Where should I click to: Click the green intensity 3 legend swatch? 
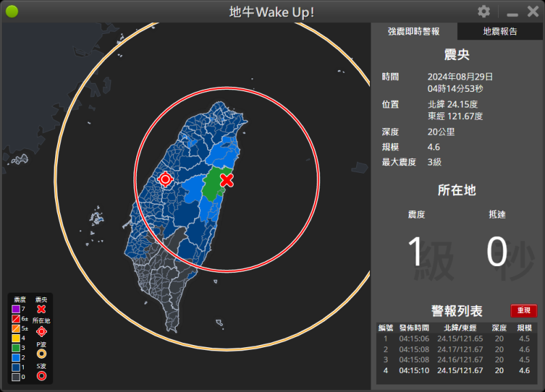[x=16, y=348]
